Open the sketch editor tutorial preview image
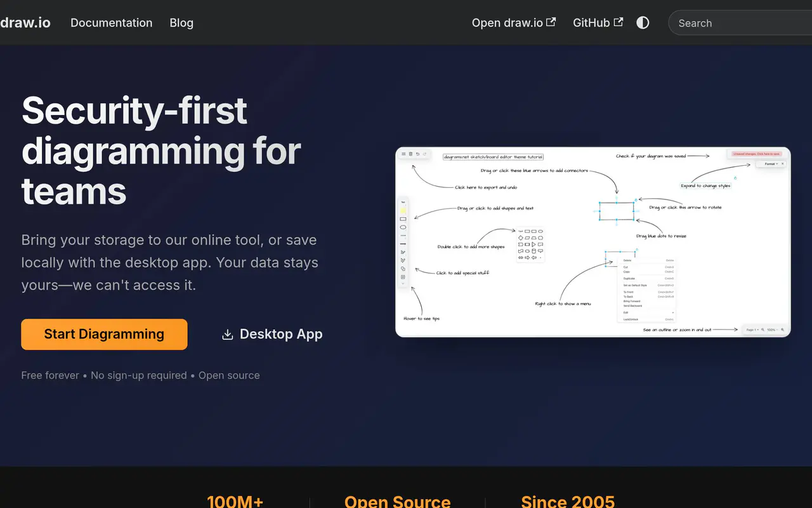The width and height of the screenshot is (812, 508). click(593, 242)
